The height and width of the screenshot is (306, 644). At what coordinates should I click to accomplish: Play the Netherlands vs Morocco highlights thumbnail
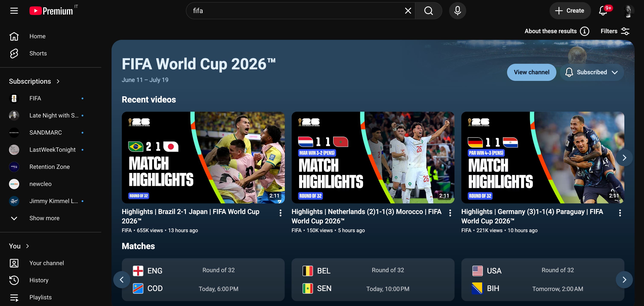373,157
